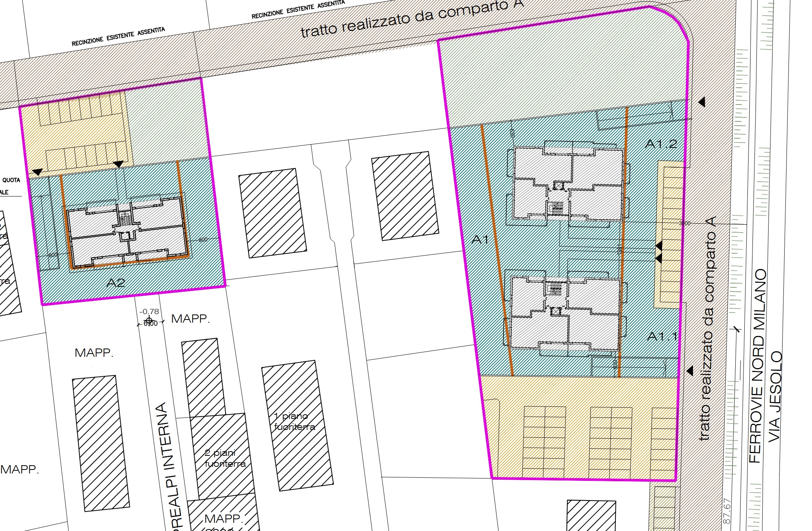812x531 pixels.
Task: Select the A1.1 label
Action: [x=662, y=336]
